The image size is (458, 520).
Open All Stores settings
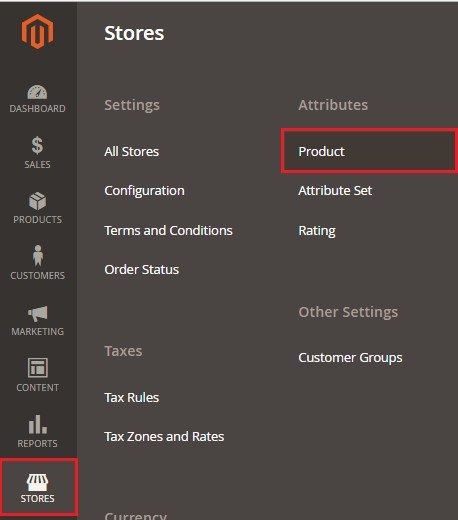pyautogui.click(x=132, y=152)
